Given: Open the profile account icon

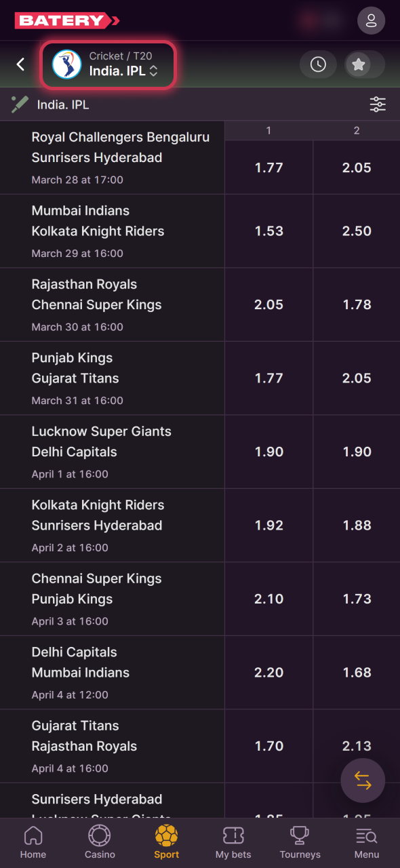Looking at the screenshot, I should click(x=371, y=20).
